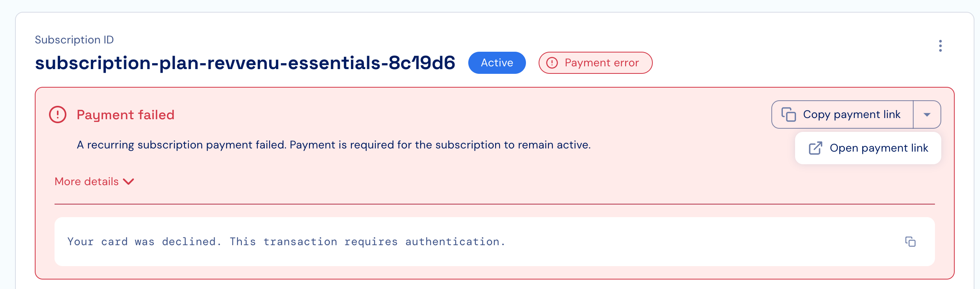
Task: Click the Payment failed warning icon
Action: pyautogui.click(x=58, y=114)
